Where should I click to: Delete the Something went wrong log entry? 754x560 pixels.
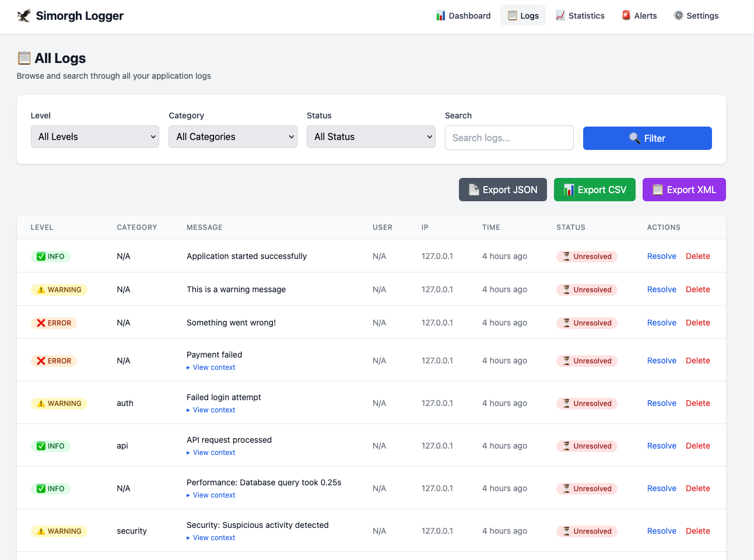pos(697,323)
